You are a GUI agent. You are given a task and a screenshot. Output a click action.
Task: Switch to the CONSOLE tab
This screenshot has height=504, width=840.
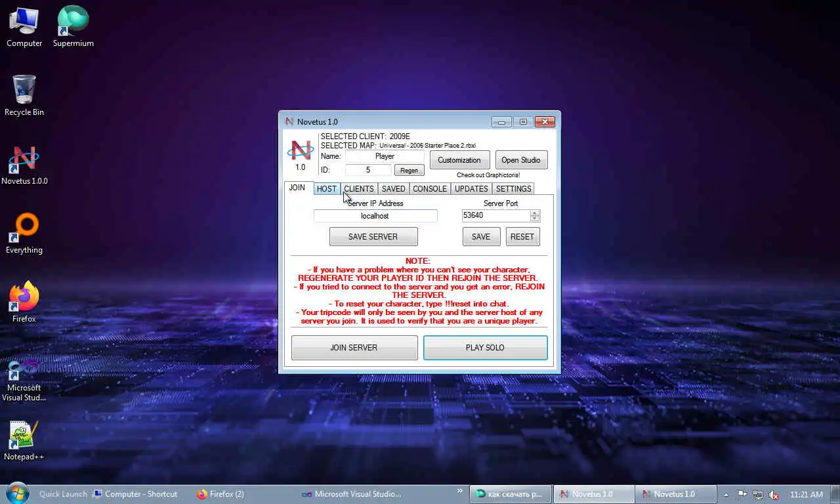click(430, 189)
